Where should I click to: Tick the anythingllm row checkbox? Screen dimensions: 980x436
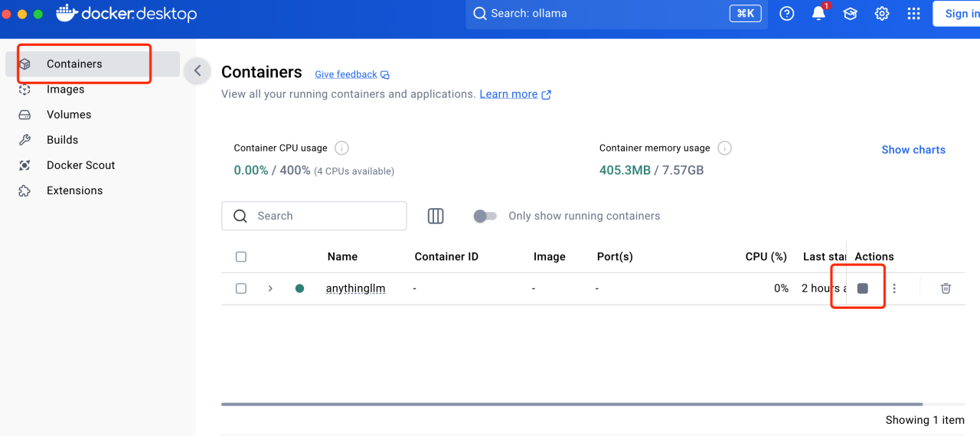coord(241,288)
